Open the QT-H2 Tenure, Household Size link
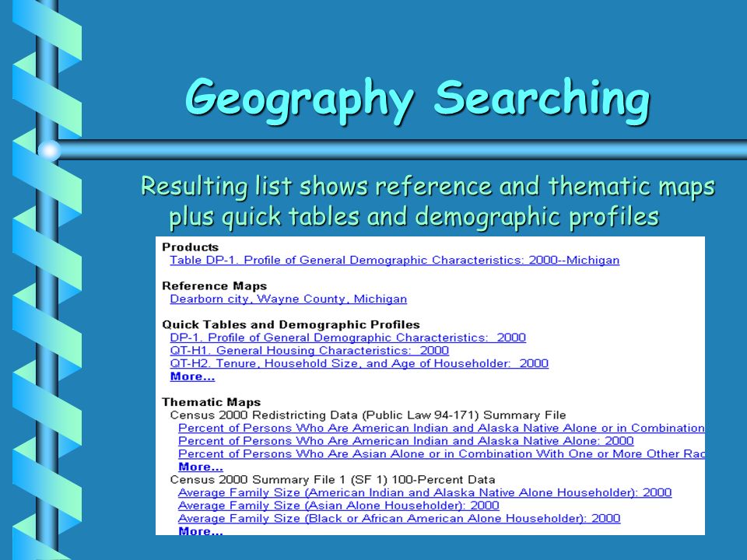The width and height of the screenshot is (747, 560). [359, 363]
